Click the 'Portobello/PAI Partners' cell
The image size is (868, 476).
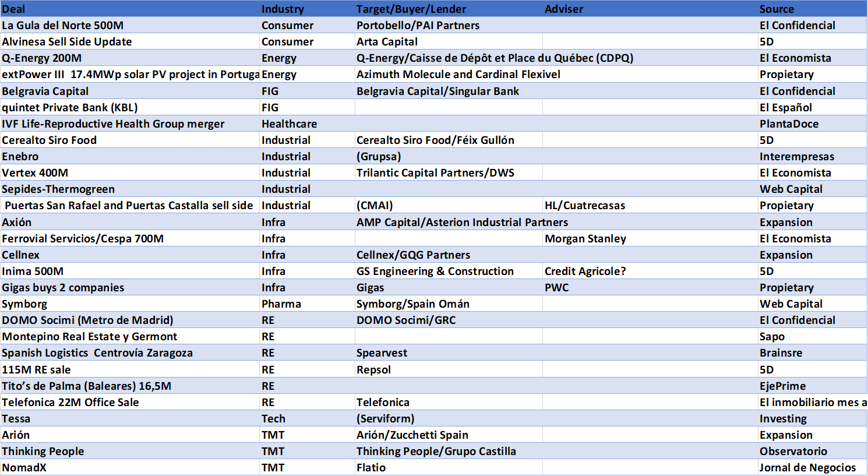449,25
